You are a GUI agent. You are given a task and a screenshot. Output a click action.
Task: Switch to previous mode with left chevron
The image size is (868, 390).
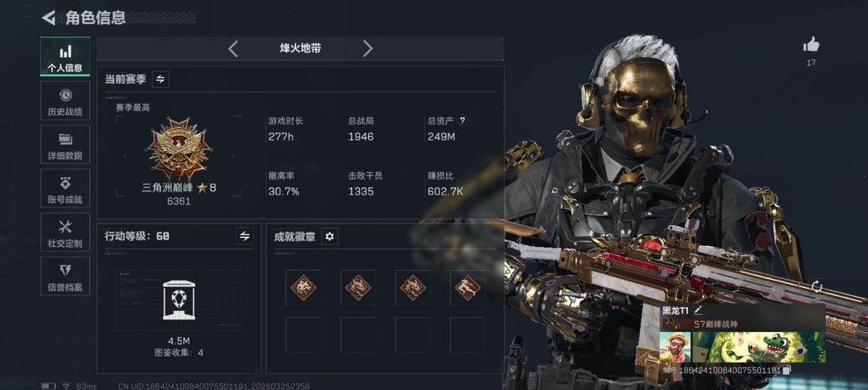click(x=233, y=49)
